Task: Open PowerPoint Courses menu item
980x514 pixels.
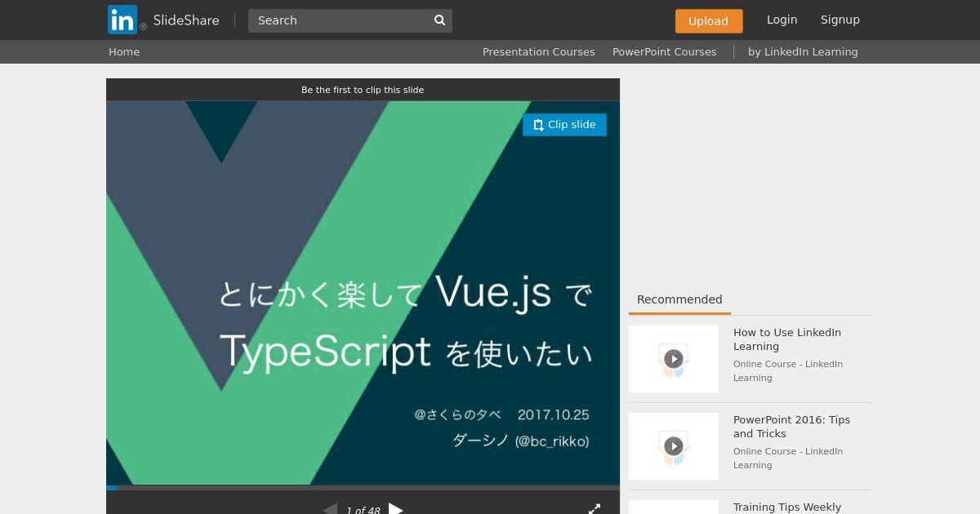Action: tap(664, 51)
